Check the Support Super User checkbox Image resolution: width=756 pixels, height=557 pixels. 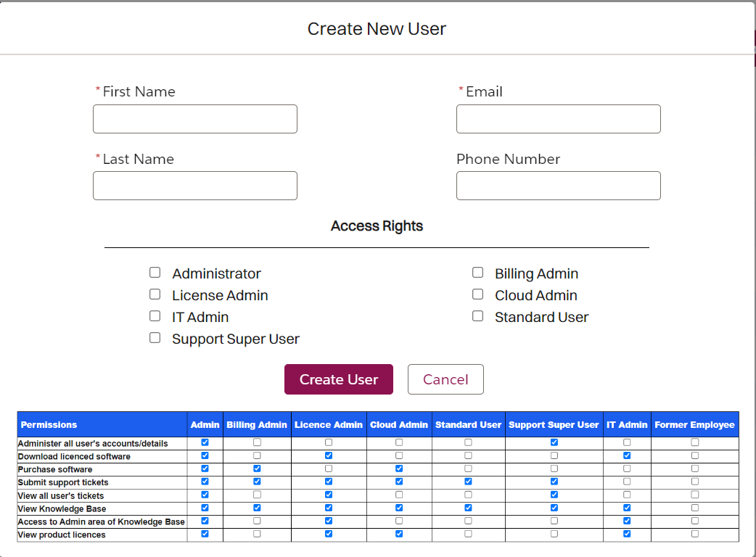155,337
